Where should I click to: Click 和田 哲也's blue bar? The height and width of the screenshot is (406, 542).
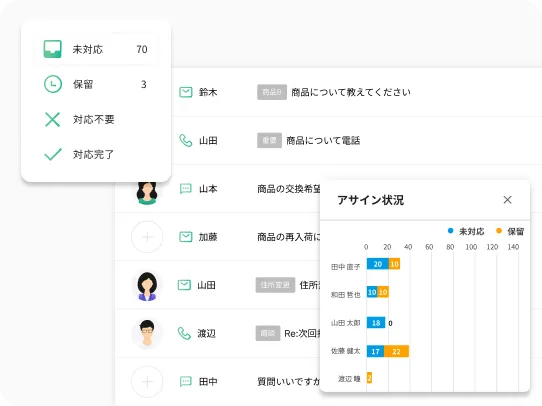372,292
